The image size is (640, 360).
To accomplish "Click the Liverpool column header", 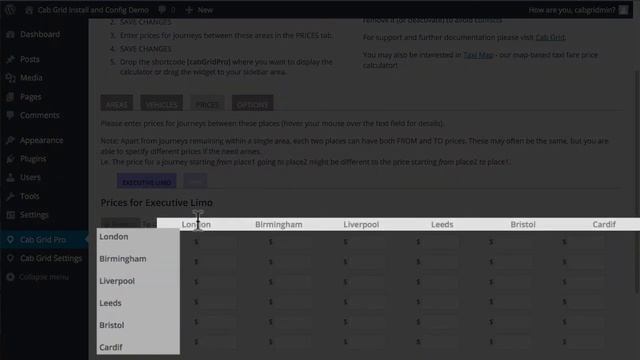I will [361, 224].
